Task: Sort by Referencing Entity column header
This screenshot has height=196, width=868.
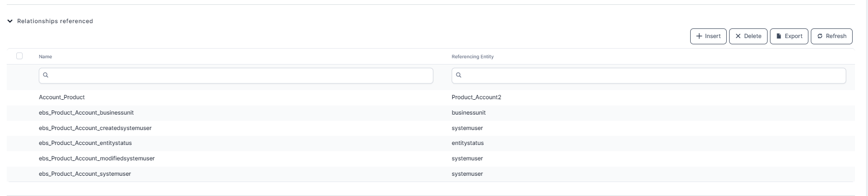Action: point(472,57)
